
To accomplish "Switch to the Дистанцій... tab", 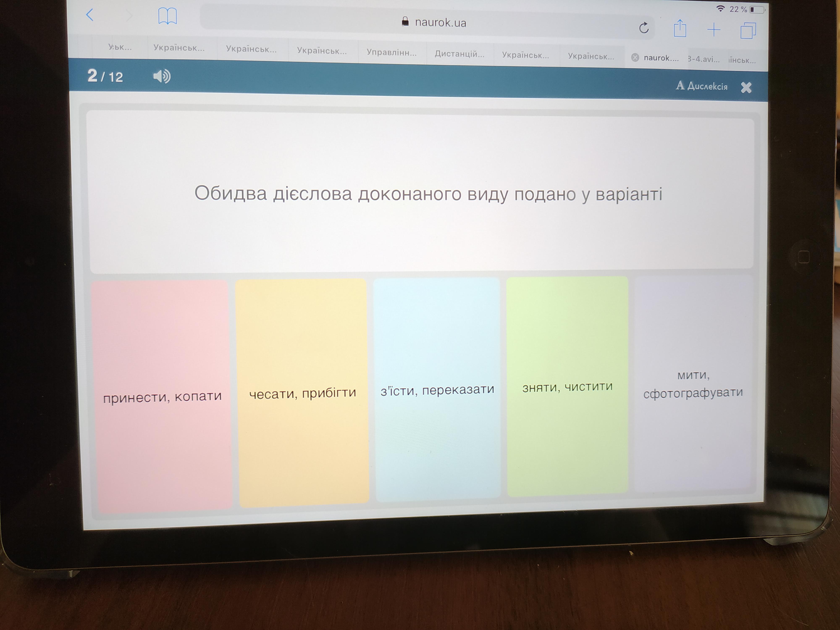I will click(459, 54).
